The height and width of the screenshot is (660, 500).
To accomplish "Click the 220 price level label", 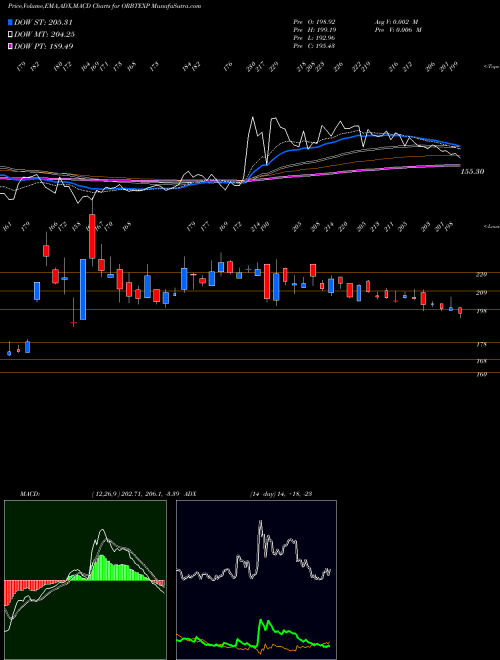I will tap(481, 274).
